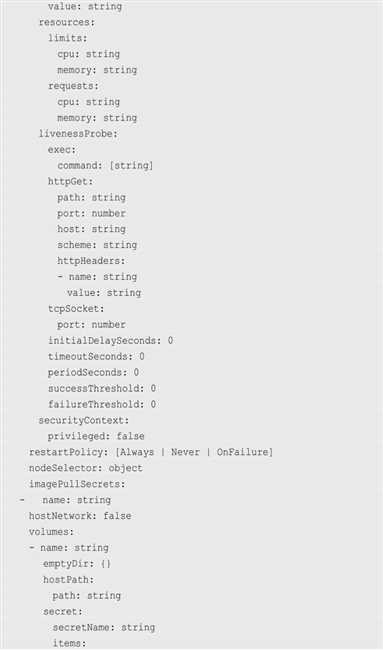Click the command: [string] line
Image resolution: width=383 pixels, height=651 pixels.
tap(105, 166)
